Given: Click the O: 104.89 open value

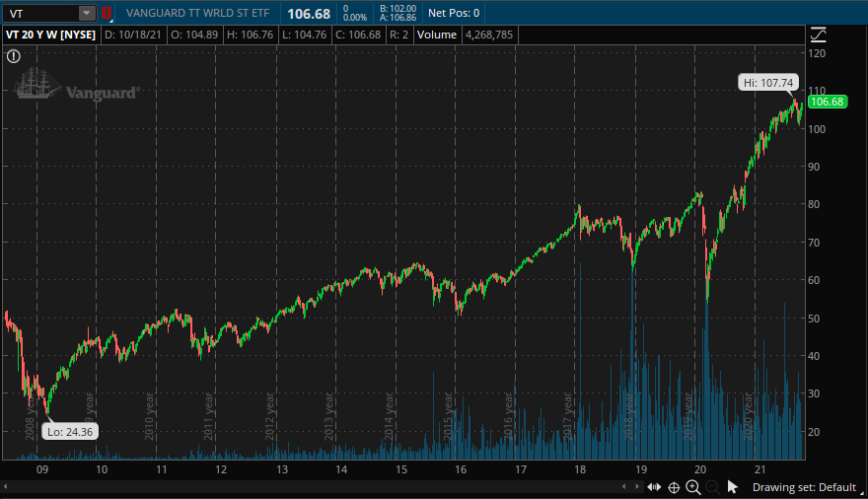Looking at the screenshot, I should coord(194,35).
